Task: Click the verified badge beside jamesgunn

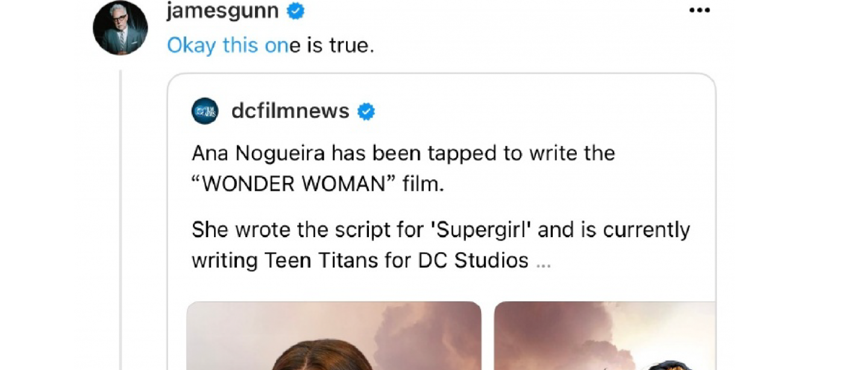Action: pyautogui.click(x=295, y=11)
